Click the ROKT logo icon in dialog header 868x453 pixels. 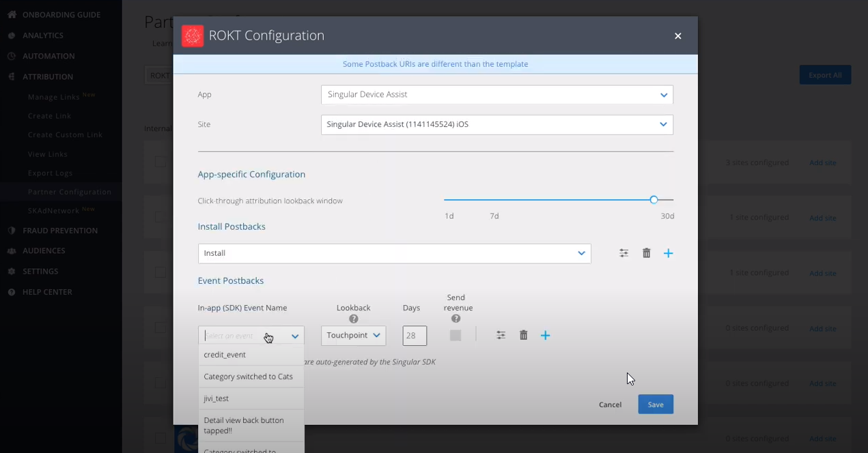[193, 35]
